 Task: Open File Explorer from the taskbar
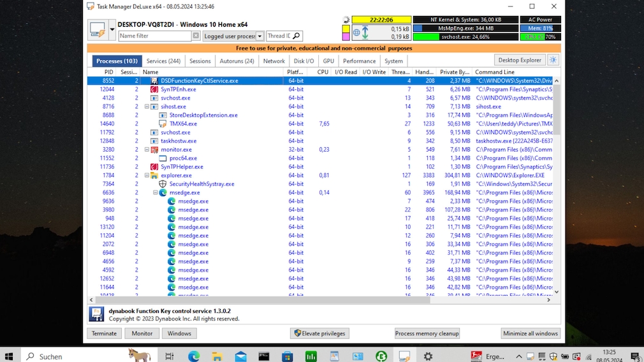(x=217, y=356)
